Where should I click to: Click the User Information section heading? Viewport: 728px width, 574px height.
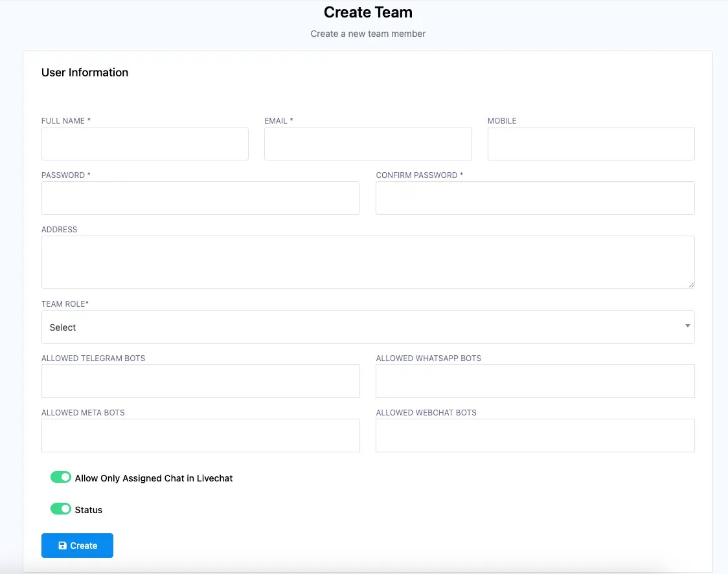pos(85,72)
